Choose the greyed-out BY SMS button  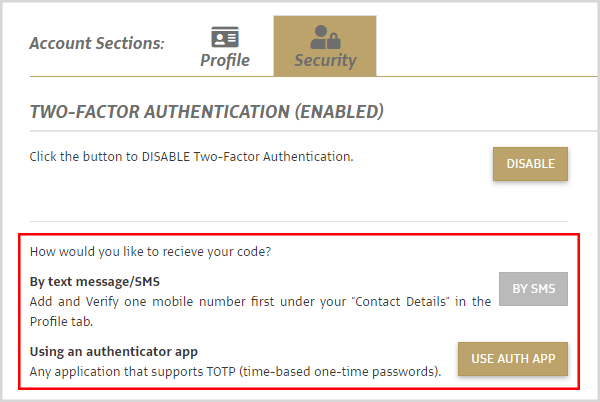(x=533, y=289)
